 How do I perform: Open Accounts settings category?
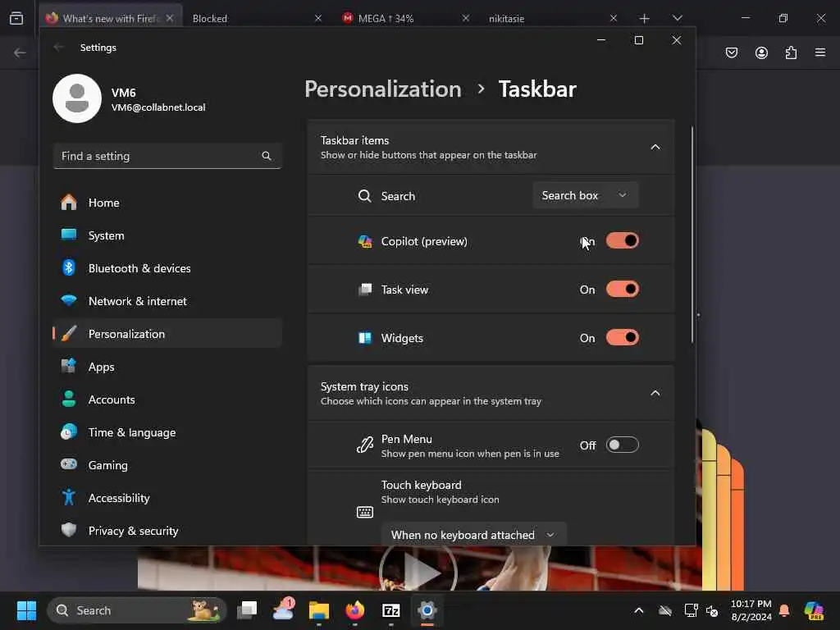pos(167,399)
